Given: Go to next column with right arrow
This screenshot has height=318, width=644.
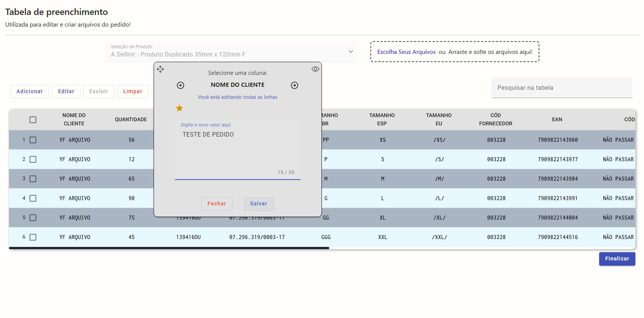Looking at the screenshot, I should click(295, 85).
